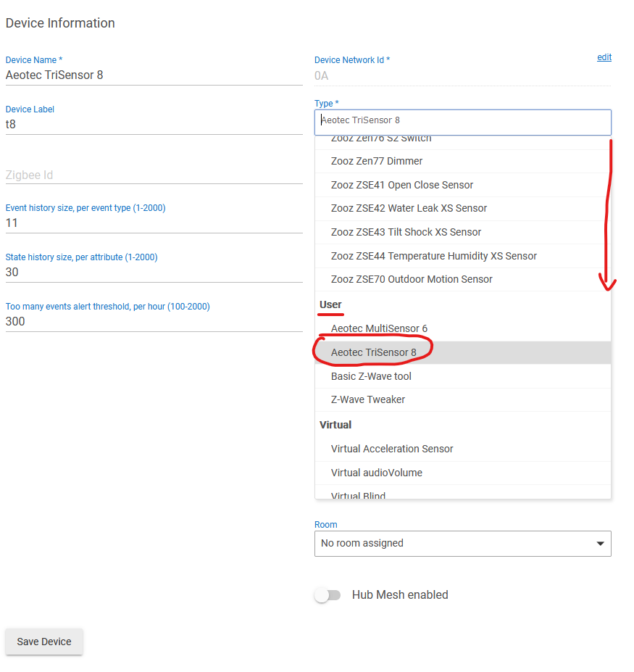Open the edit link for Device Network Id
This screenshot has width=634, height=672.
point(604,57)
